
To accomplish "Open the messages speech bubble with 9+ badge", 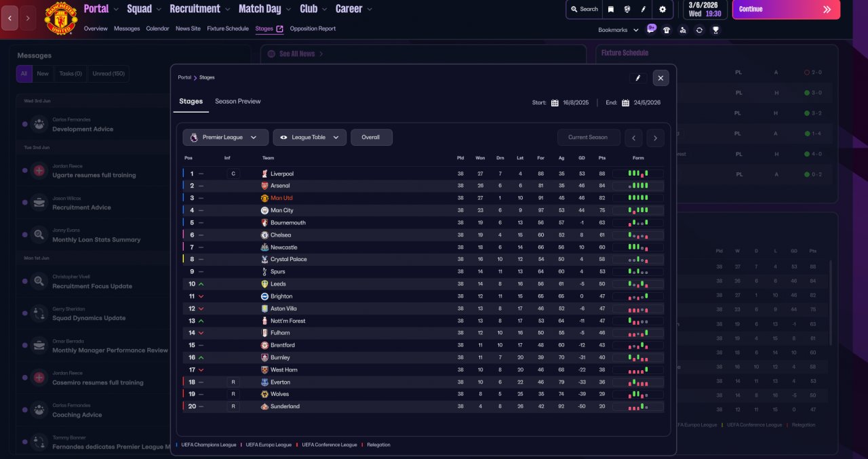I will (x=652, y=28).
